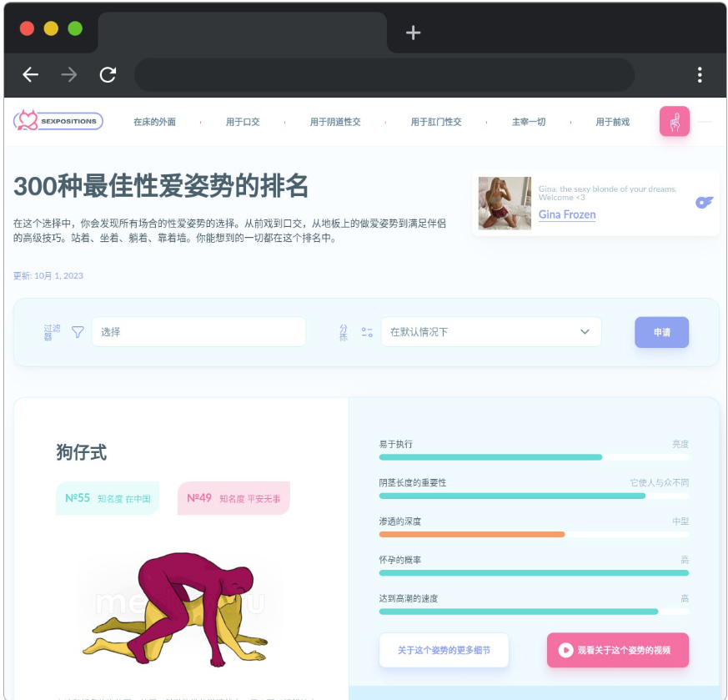The height and width of the screenshot is (700, 728).
Task: Click the pink 观看关于这个姿势的视频 button
Action: (x=617, y=650)
